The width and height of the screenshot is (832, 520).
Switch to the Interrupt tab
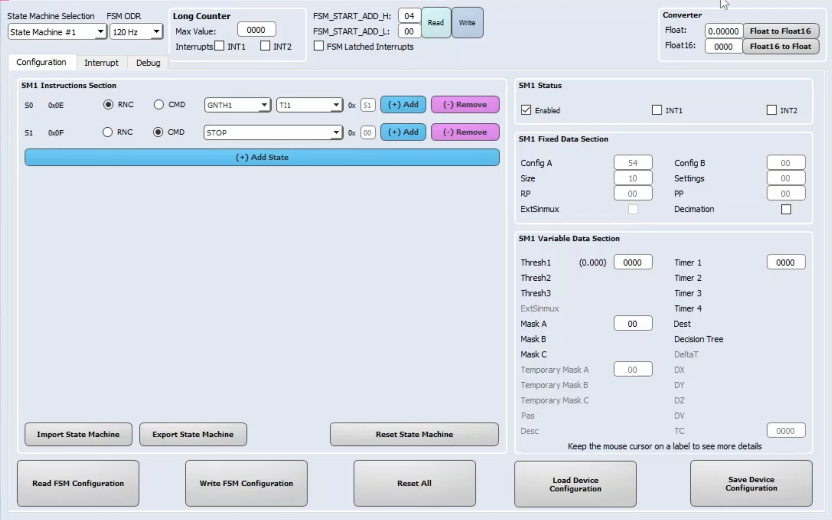[x=101, y=63]
